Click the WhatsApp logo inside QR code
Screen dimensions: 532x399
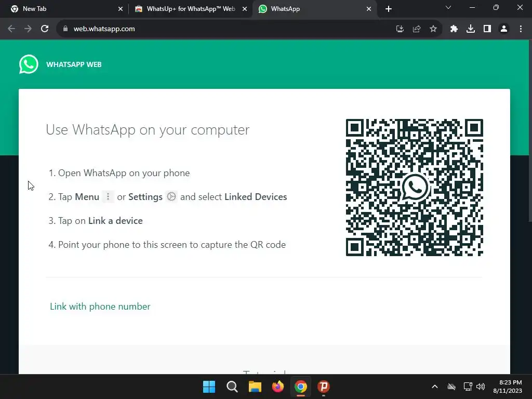click(x=414, y=187)
